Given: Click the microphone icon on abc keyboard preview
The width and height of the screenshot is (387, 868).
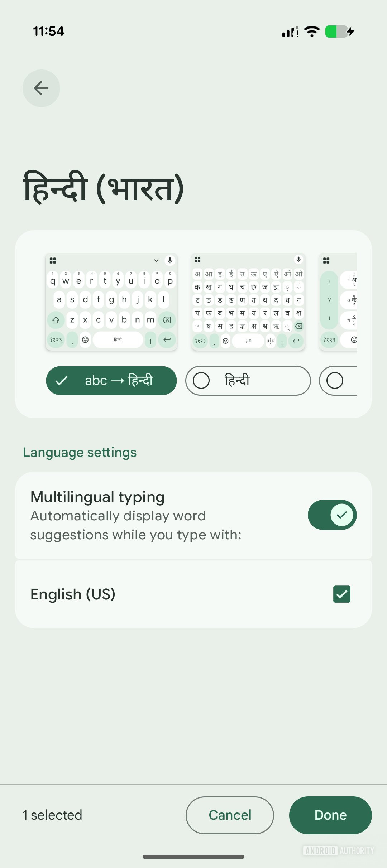Looking at the screenshot, I should (x=170, y=260).
